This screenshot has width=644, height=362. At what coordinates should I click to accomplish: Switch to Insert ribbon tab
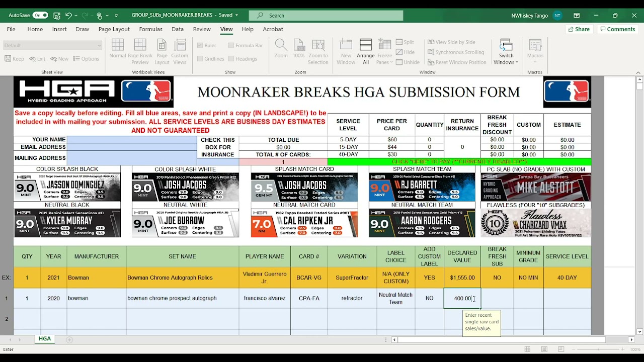click(x=59, y=29)
